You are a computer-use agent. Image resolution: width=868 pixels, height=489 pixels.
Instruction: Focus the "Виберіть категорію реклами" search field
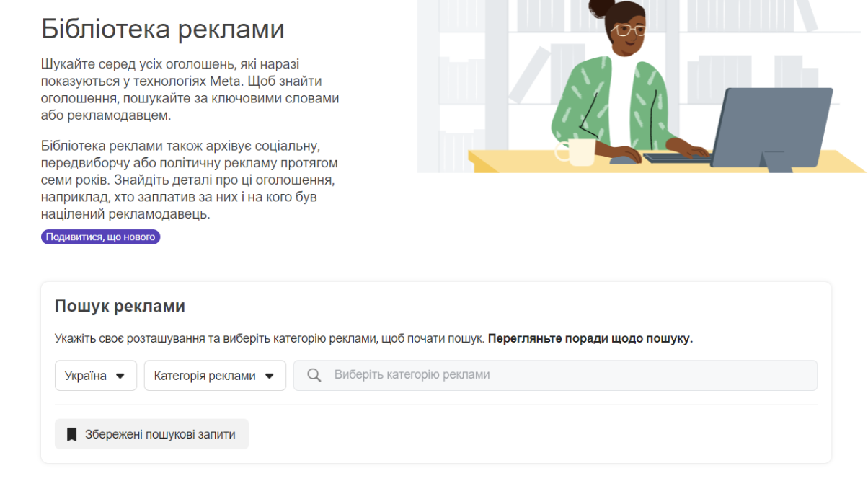[562, 375]
